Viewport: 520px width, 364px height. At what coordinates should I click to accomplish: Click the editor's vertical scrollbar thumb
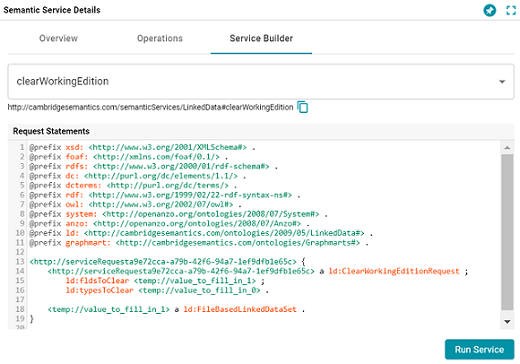(507, 232)
